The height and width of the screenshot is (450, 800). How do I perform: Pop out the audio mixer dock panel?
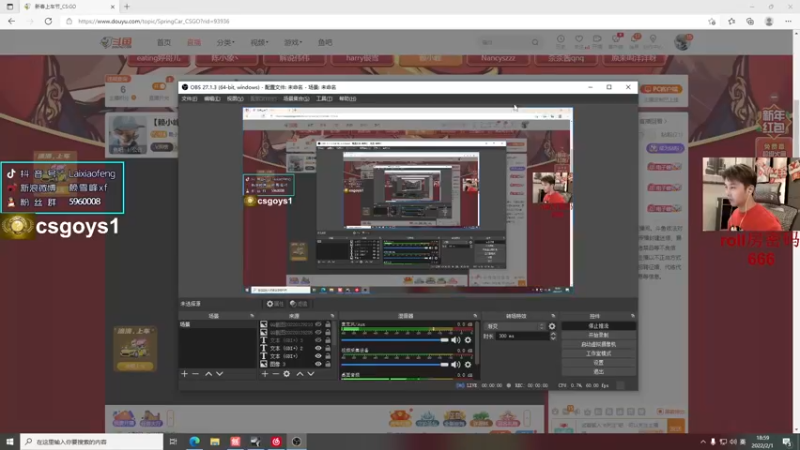tap(475, 316)
